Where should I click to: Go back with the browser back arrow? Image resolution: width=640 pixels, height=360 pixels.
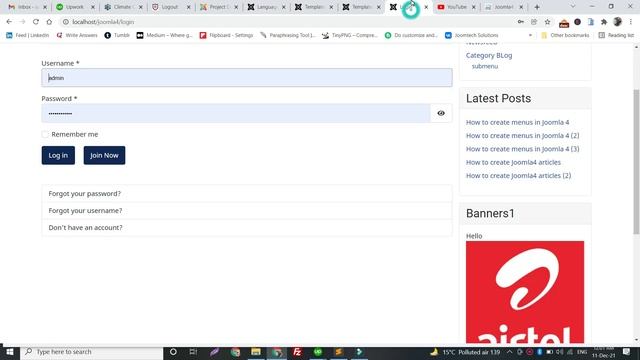pos(9,22)
